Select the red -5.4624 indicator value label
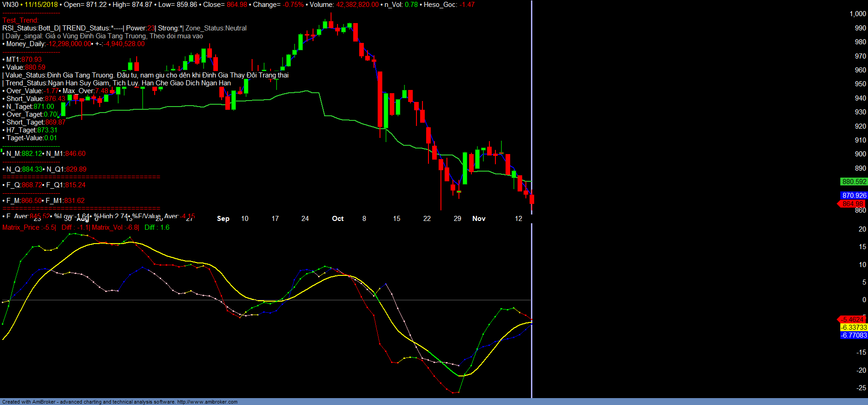 pos(852,320)
